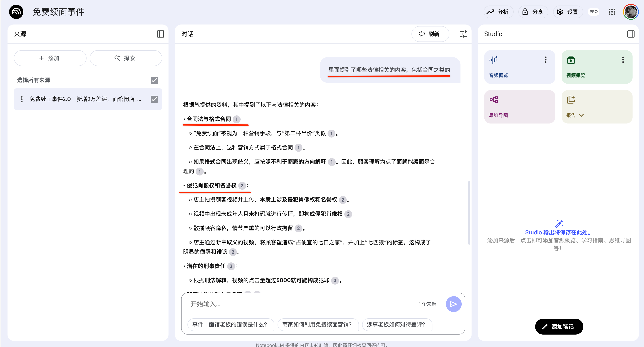644x347 pixels.
Task: Click the report icon in the 报告 card
Action: 571,100
